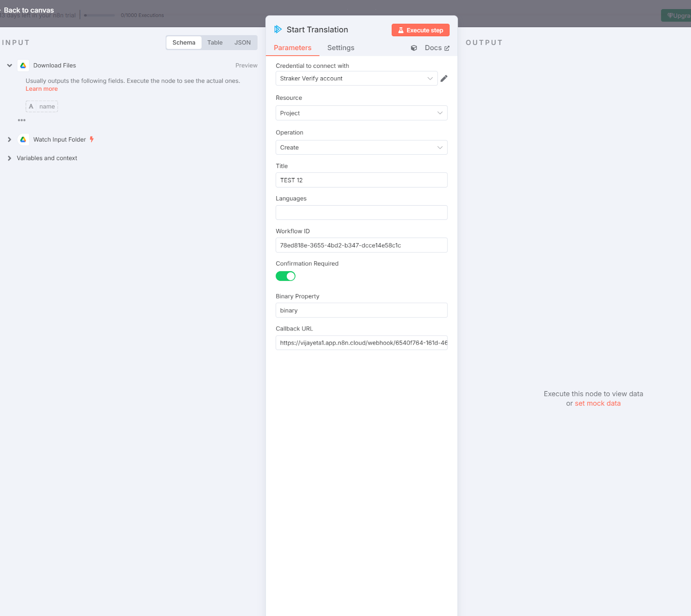
Task: Click the executions usage progress bar
Action: pyautogui.click(x=100, y=15)
